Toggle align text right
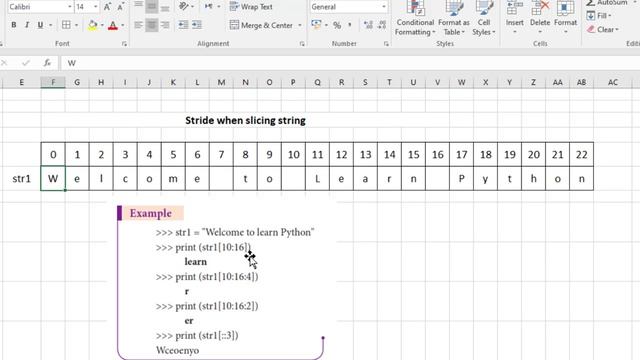This screenshot has height=360, width=640. click(x=165, y=25)
